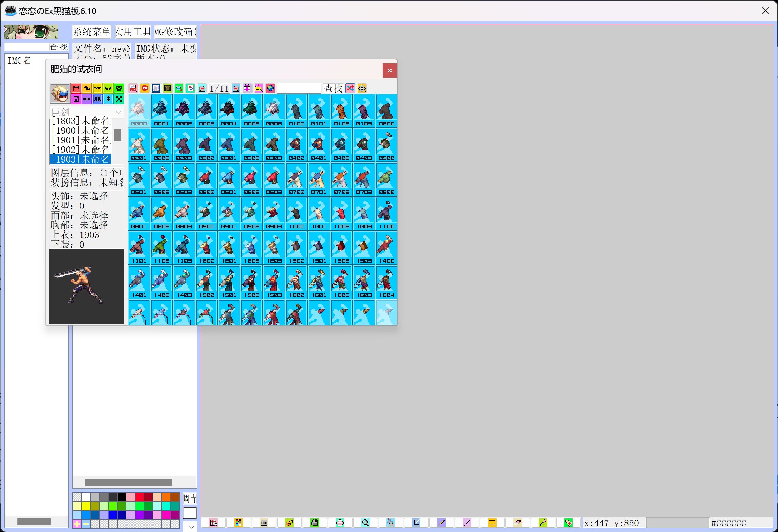Click the 查找 button above IMG list

click(x=59, y=47)
